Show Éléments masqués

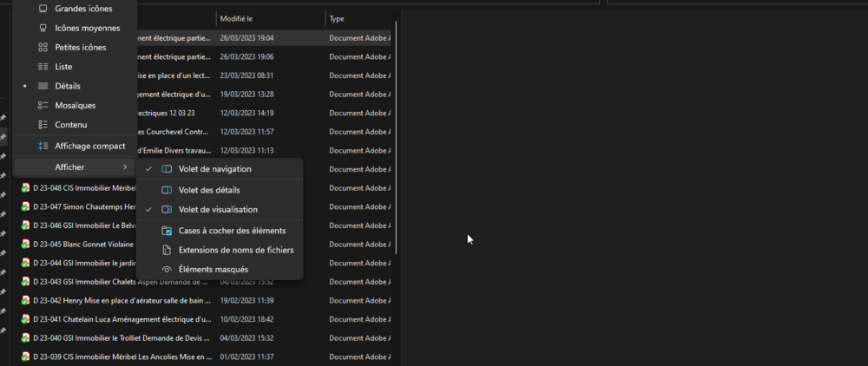click(x=213, y=270)
